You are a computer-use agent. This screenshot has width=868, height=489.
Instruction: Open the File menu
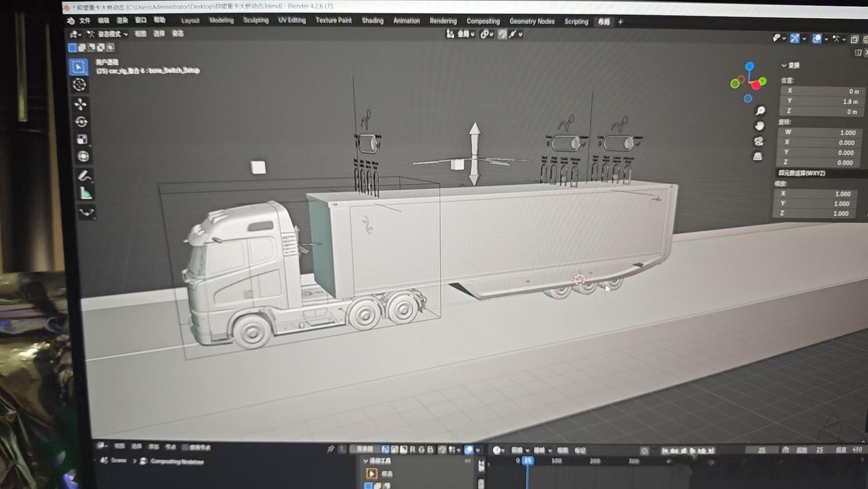85,20
